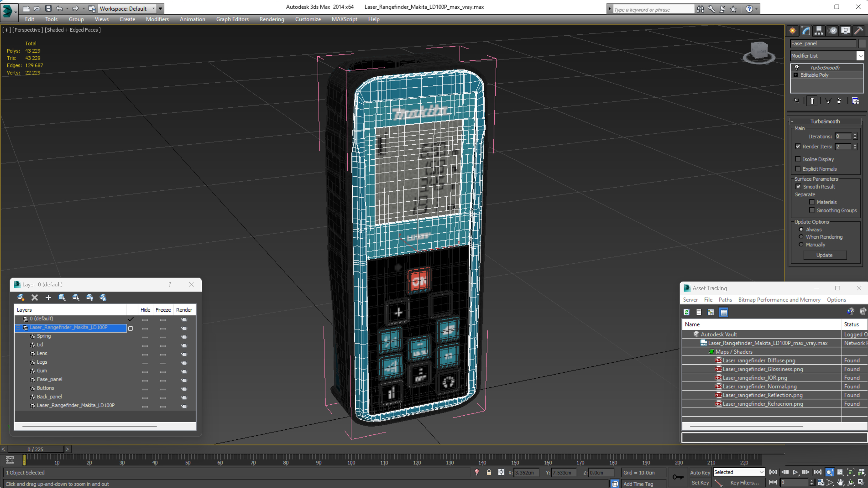868x488 pixels.
Task: Click the Fase_panel object color swatch
Action: pos(862,43)
